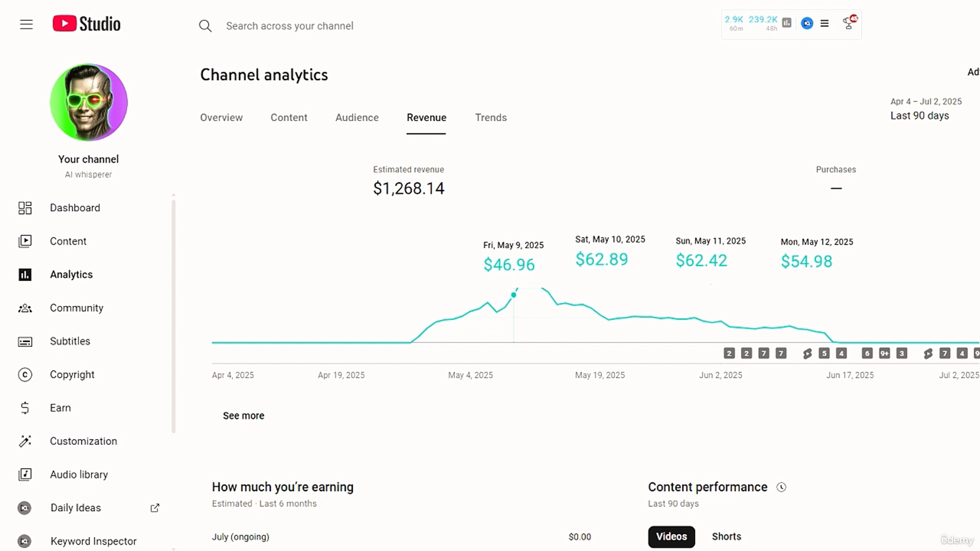This screenshot has width=980, height=551.
Task: Click the search across your channel field
Action: pos(289,26)
